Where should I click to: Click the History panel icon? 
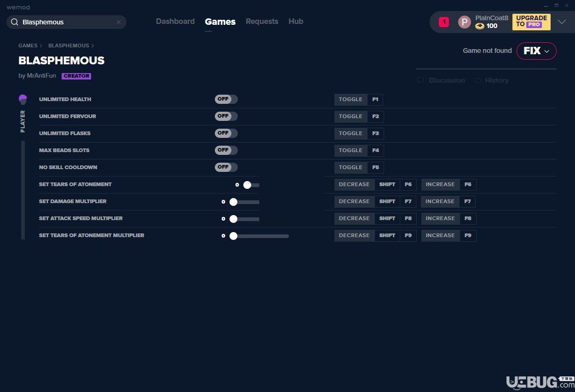click(478, 80)
